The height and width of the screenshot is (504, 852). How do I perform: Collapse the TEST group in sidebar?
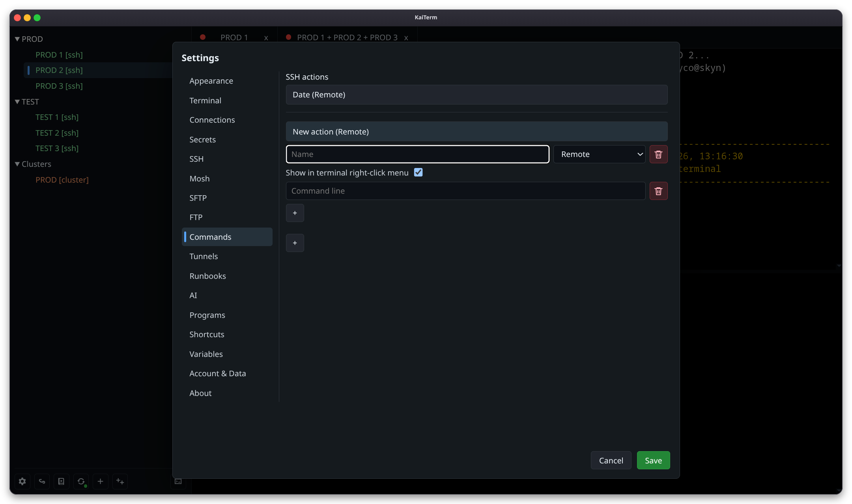click(x=17, y=102)
